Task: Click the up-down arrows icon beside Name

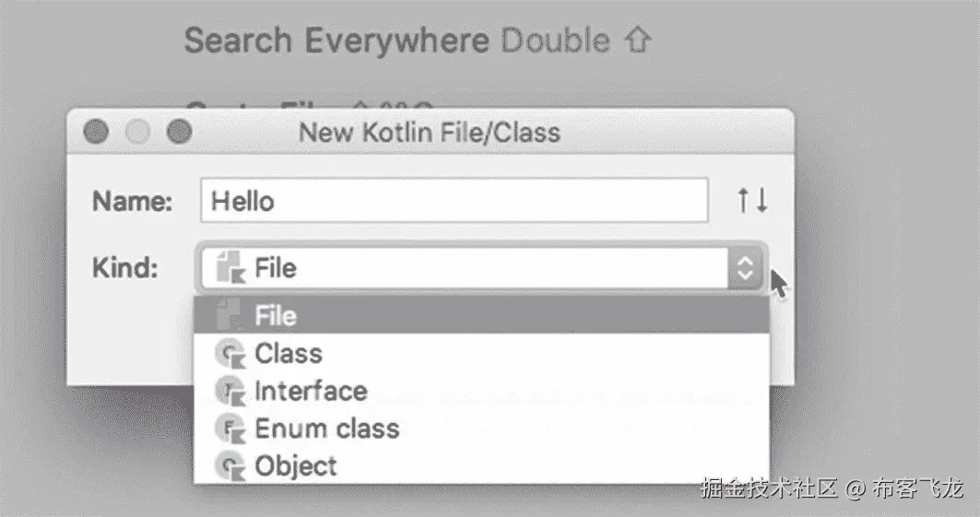Action: point(751,201)
